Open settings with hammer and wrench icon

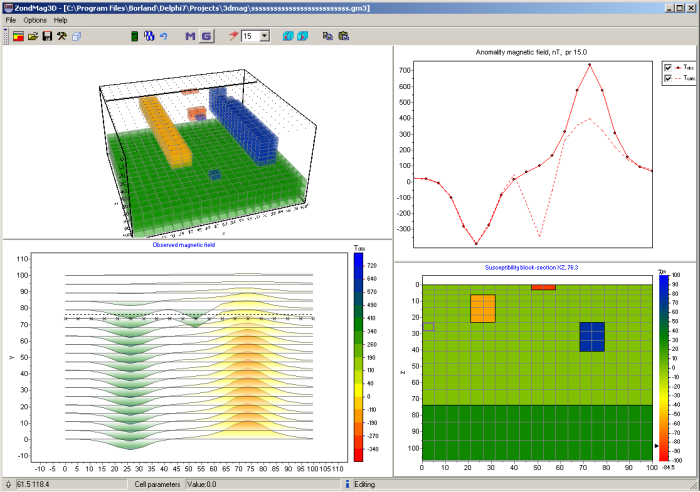(61, 36)
